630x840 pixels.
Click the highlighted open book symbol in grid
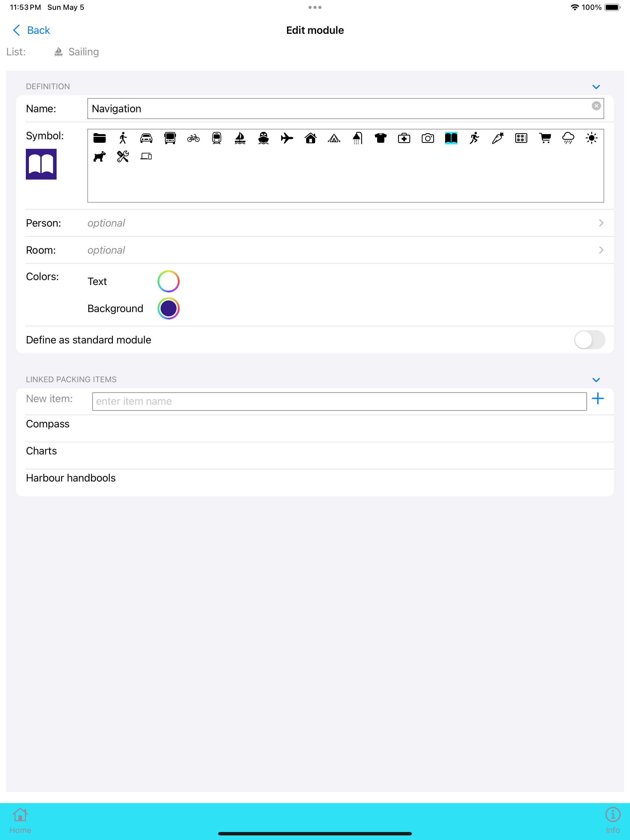[x=451, y=138]
